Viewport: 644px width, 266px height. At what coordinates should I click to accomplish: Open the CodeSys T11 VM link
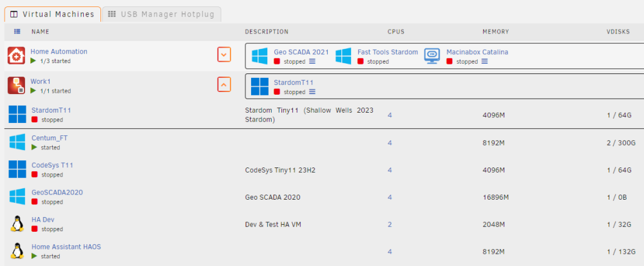point(52,165)
